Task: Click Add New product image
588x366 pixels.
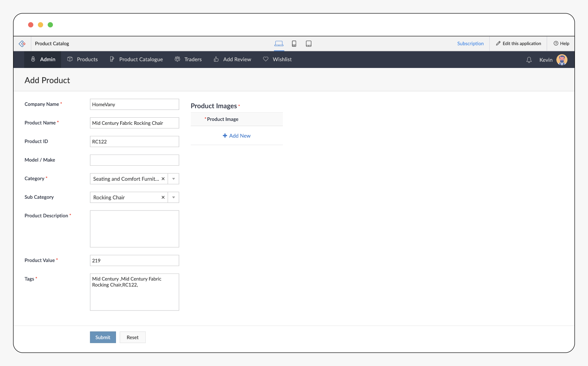Action: [x=237, y=136]
